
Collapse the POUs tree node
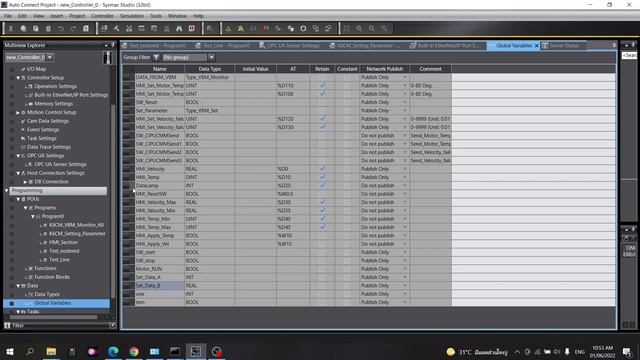point(18,199)
